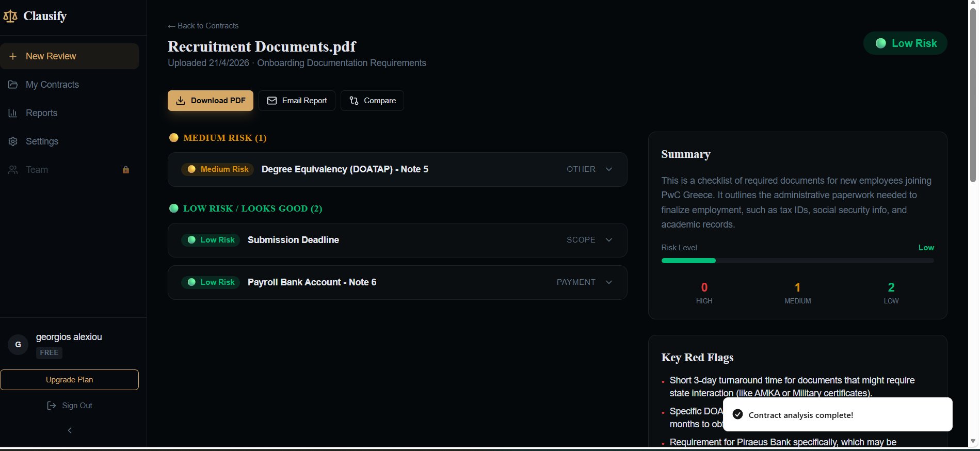Go back via Back to Contracts link
Viewport: 980px width, 451px height.
203,26
